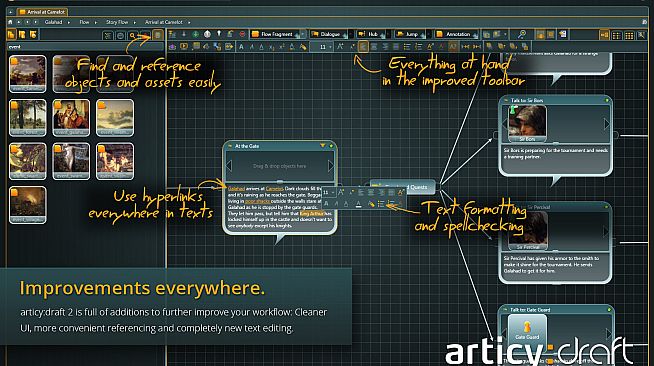The width and height of the screenshot is (654, 366).
Task: Select the At the Gate node title
Action: click(247, 146)
